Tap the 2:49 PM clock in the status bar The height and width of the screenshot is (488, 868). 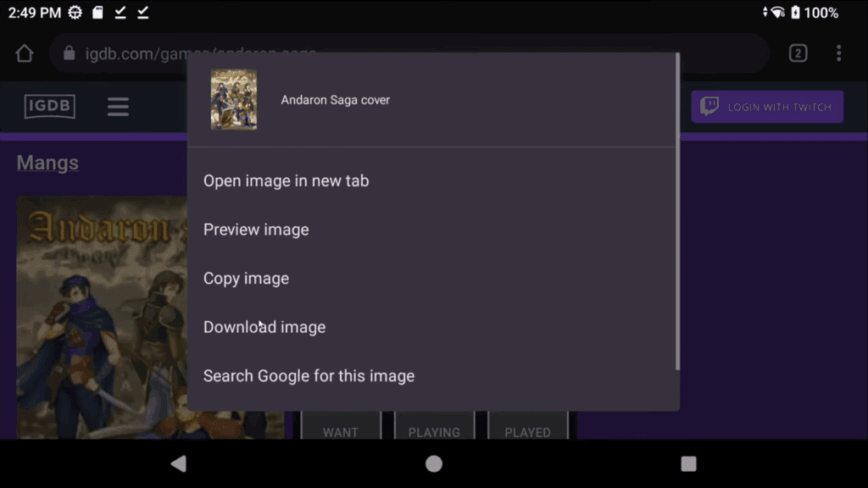point(34,12)
